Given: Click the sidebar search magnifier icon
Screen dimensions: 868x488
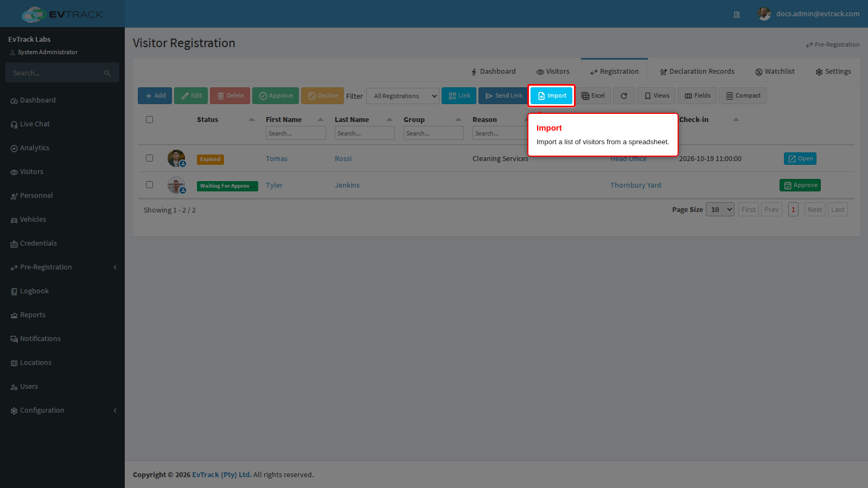Looking at the screenshot, I should (x=107, y=73).
